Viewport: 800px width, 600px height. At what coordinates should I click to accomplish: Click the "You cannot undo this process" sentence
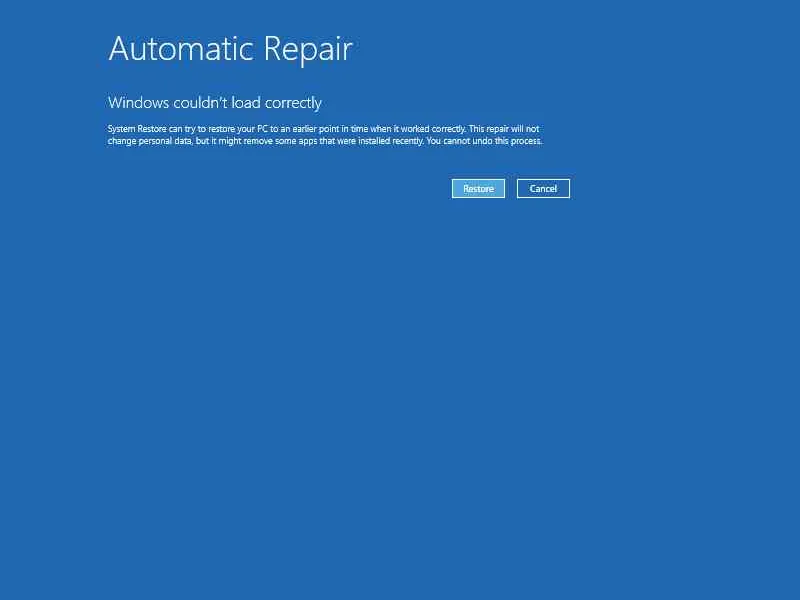click(x=484, y=141)
